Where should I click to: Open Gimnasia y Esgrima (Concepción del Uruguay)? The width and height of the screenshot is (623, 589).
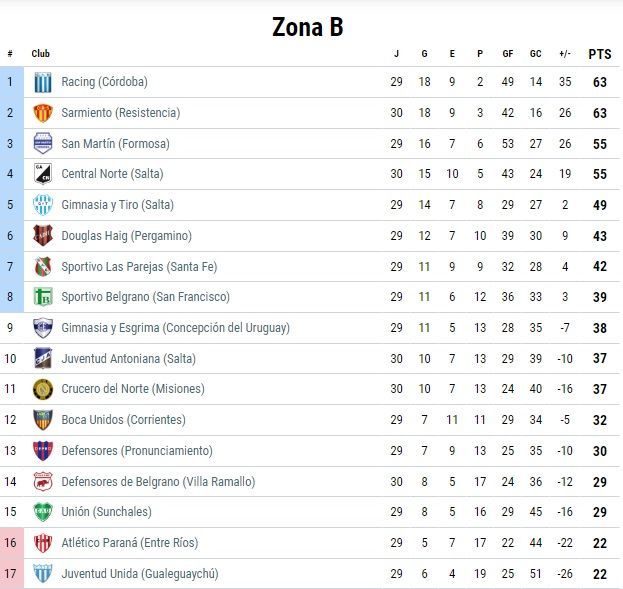coord(175,328)
